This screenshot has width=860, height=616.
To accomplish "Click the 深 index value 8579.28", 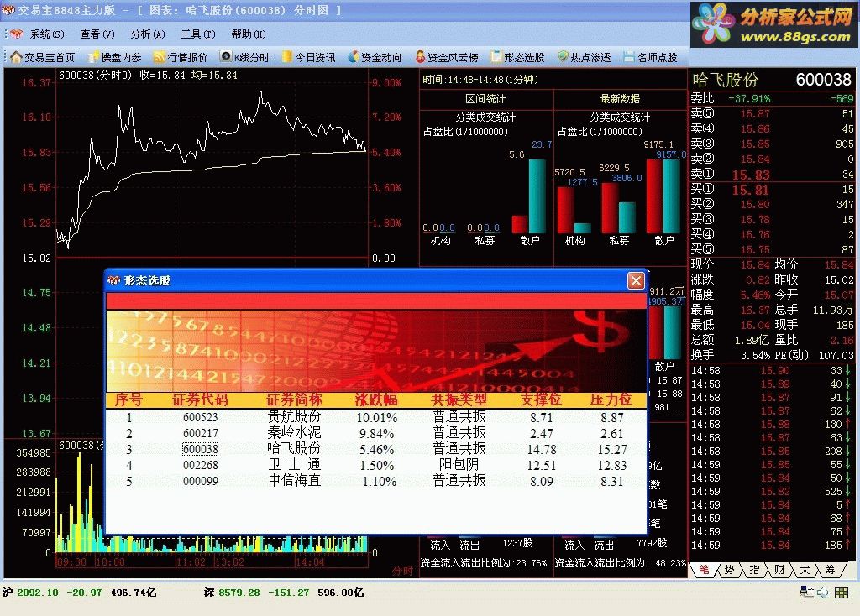I will pyautogui.click(x=239, y=593).
